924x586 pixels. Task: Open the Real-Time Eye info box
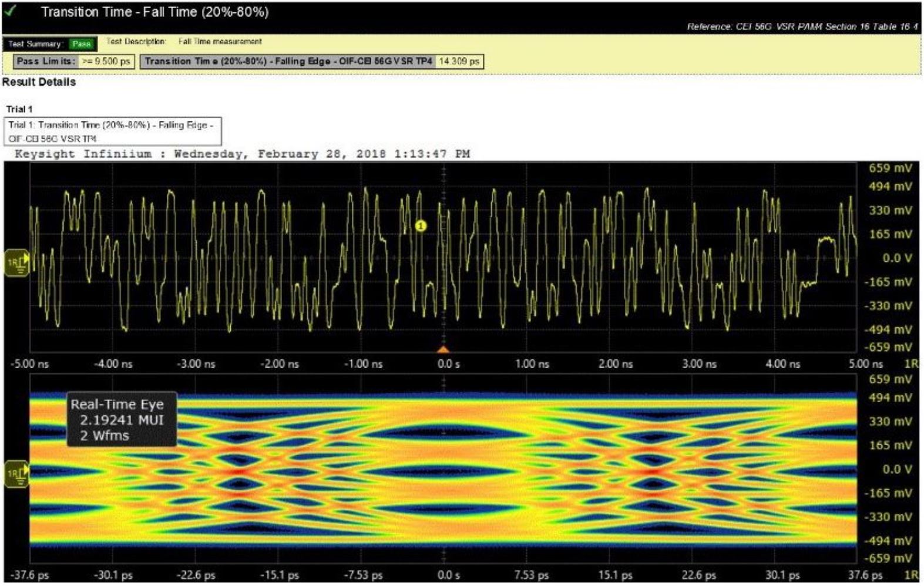coord(122,420)
